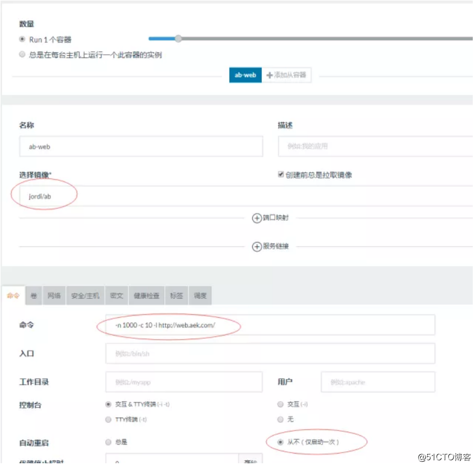Click the 名称 field containing ab-web

pyautogui.click(x=142, y=147)
